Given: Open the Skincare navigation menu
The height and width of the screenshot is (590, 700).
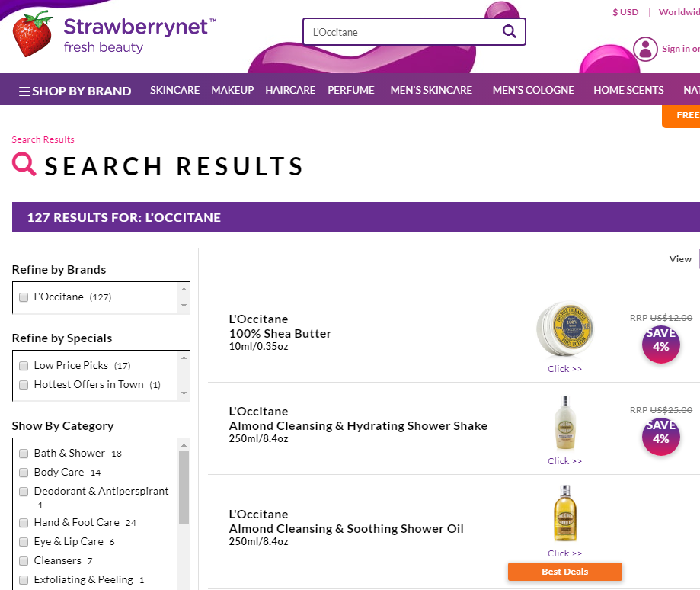Looking at the screenshot, I should (x=174, y=90).
